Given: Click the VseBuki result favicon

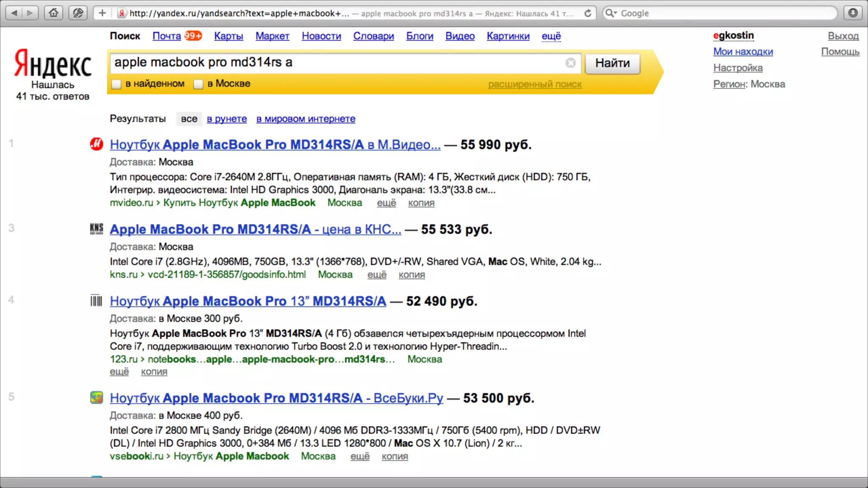Looking at the screenshot, I should [x=97, y=397].
